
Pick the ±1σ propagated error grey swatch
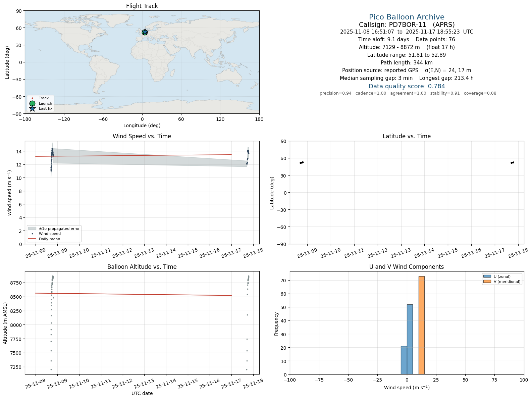pos(32,229)
